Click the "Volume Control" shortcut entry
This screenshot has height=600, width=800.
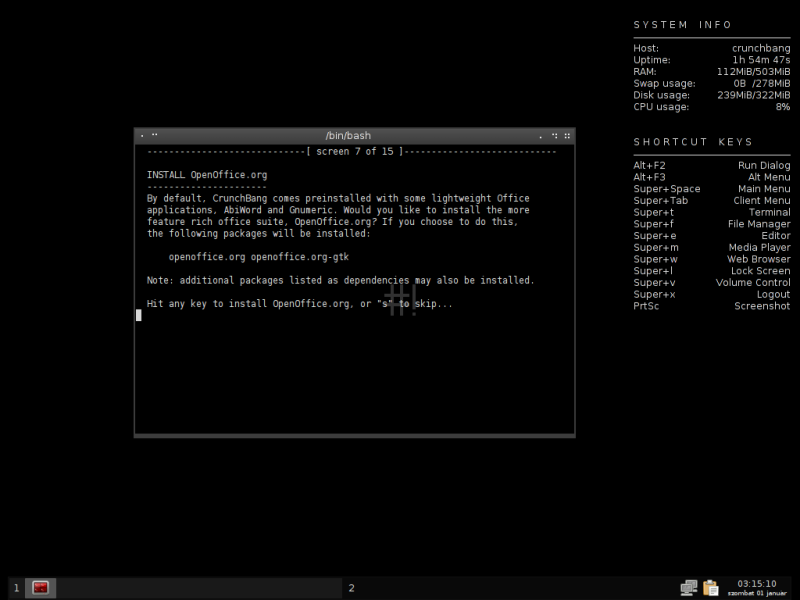pos(753,283)
